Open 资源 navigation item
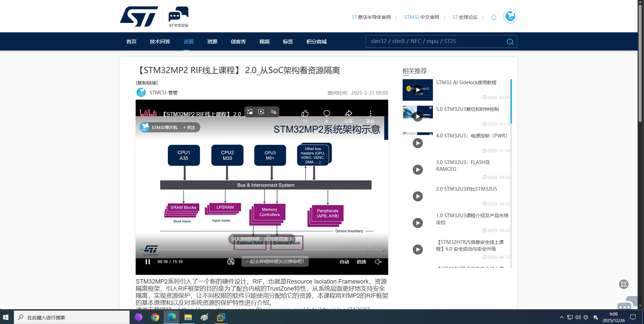This screenshot has height=324, width=644. (x=212, y=42)
